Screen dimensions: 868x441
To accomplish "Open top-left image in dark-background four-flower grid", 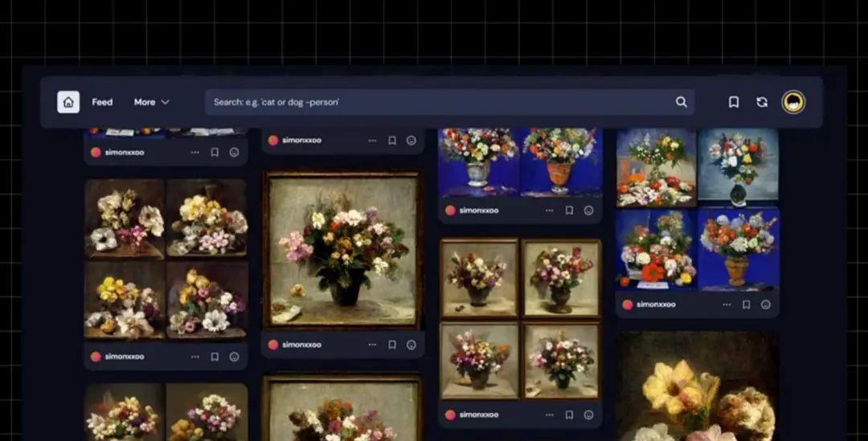I will tap(125, 218).
